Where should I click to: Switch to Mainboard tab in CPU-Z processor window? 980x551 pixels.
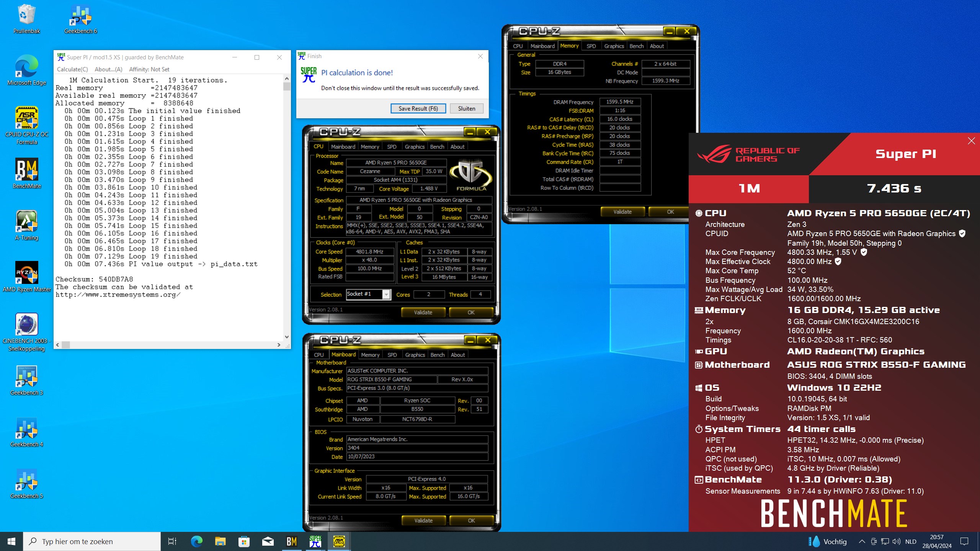click(x=343, y=147)
